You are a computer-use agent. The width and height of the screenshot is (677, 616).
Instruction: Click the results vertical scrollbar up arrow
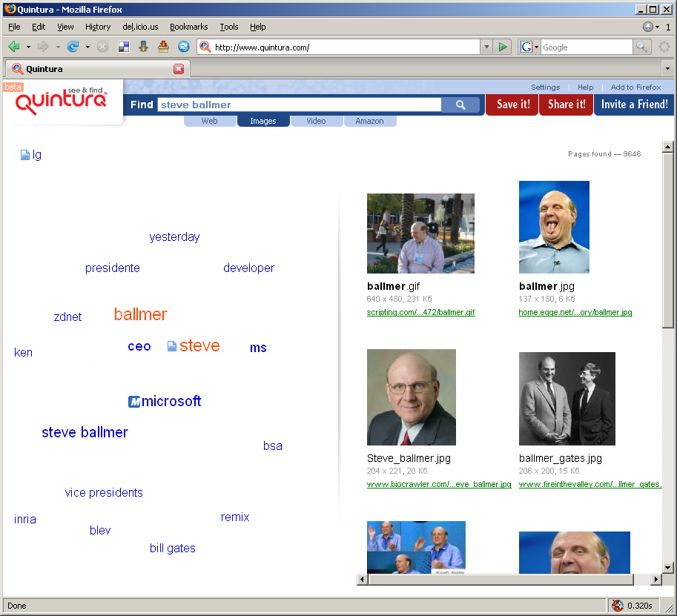(667, 148)
